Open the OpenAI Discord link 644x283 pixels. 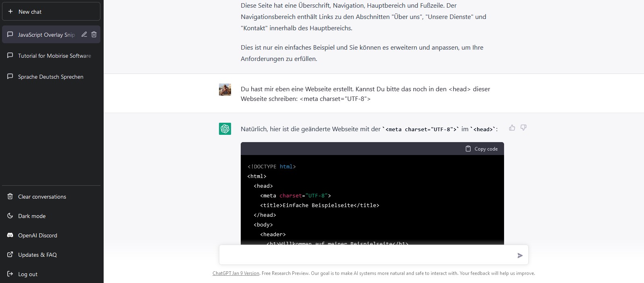(51, 235)
